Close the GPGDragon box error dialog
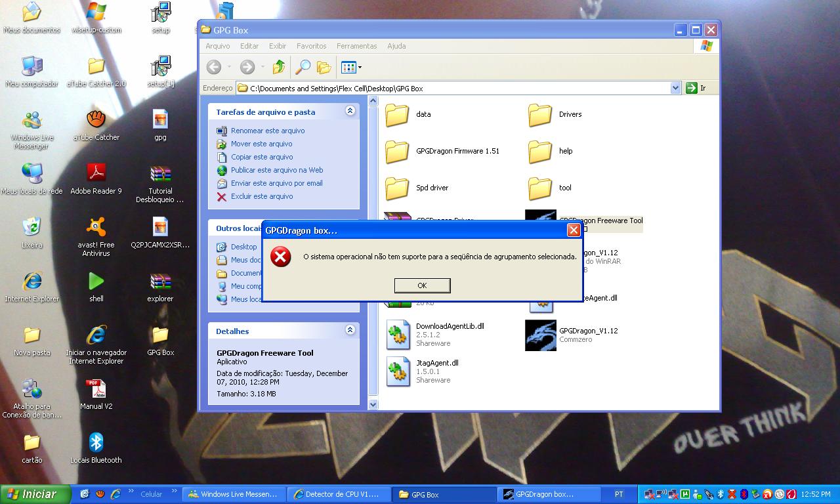Viewport: 840px width, 504px height. [x=573, y=230]
